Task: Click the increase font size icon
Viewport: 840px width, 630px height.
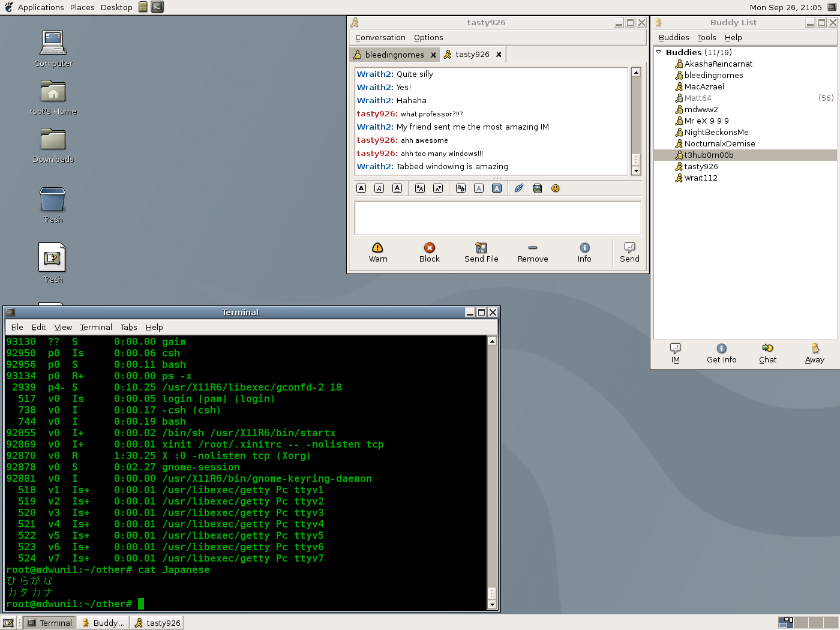Action: coord(420,188)
